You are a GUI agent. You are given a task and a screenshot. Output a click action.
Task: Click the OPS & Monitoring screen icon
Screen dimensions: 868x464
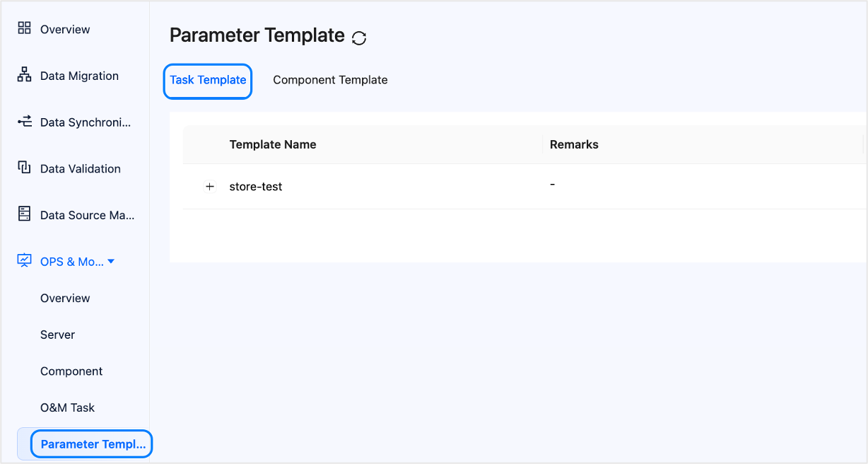(x=25, y=261)
